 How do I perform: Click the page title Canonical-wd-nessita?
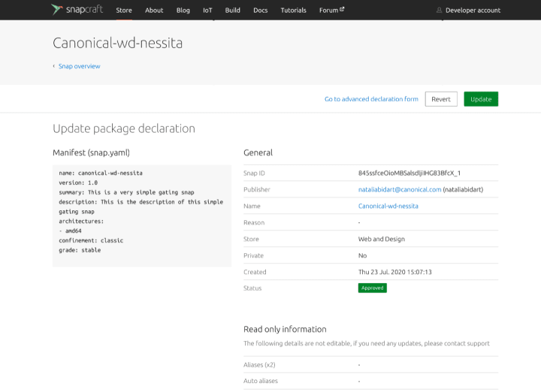[118, 43]
